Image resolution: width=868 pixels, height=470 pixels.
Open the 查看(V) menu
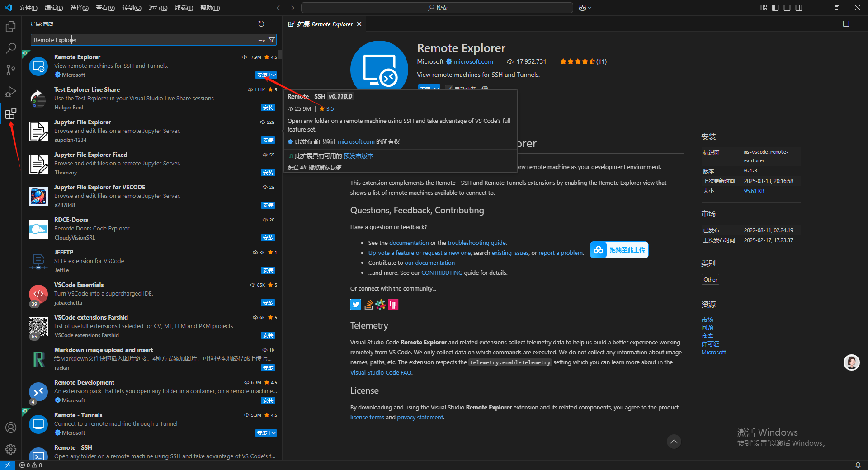(x=105, y=8)
